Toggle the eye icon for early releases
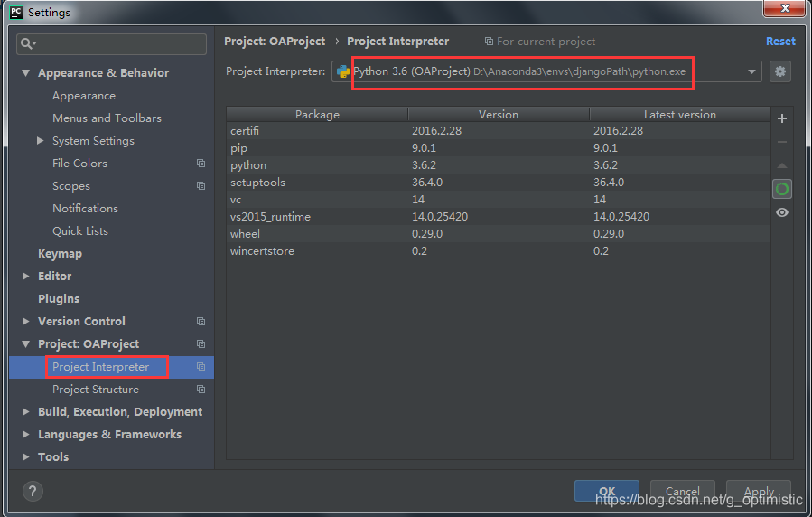Screen dimensions: 812x517 click(782, 212)
